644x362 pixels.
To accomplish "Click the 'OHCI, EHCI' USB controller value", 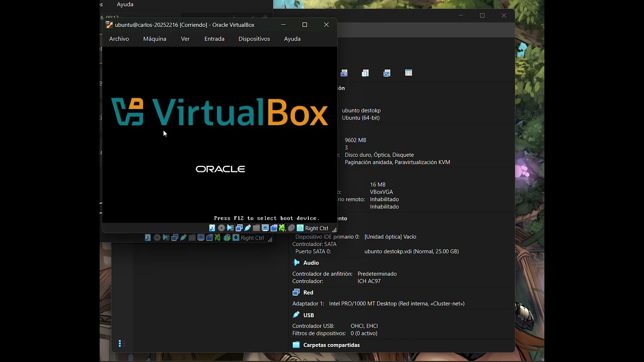I will click(x=364, y=326).
